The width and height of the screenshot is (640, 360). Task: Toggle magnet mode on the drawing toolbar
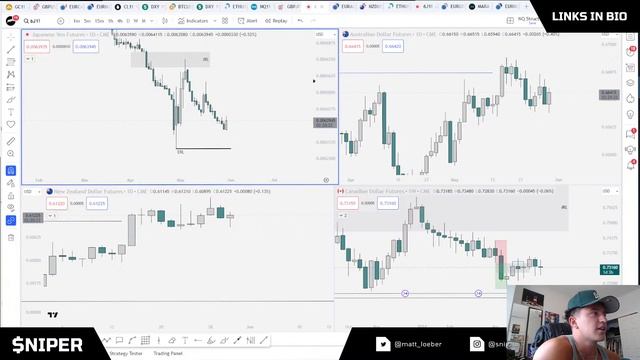point(11,171)
